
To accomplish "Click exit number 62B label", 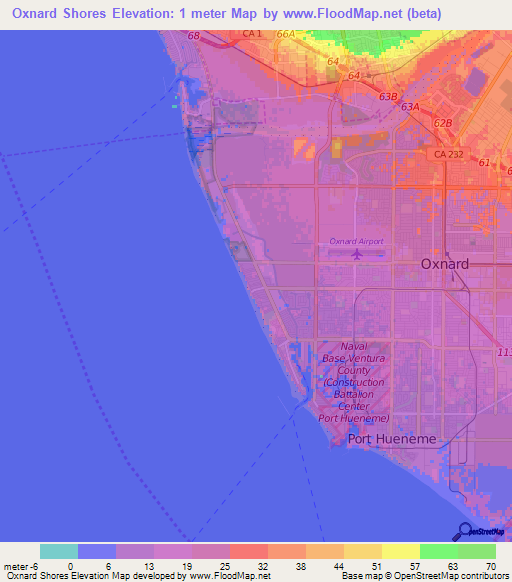I will click(x=443, y=123).
